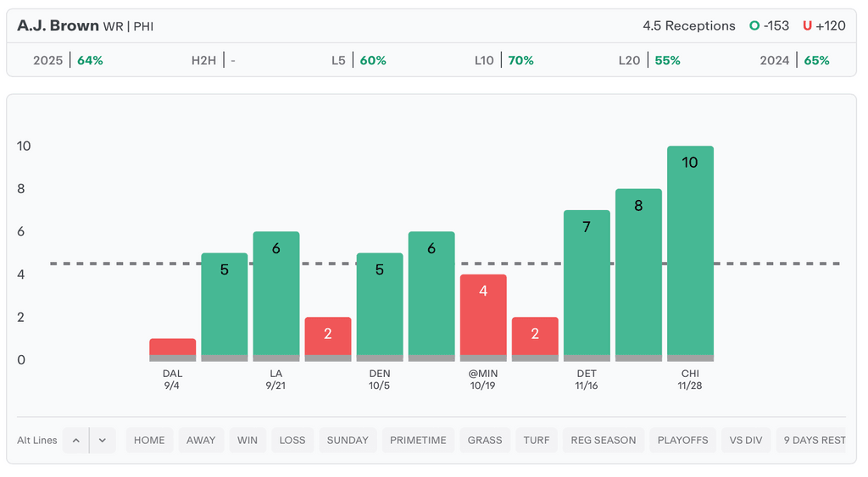Toggle the AWAY filter chip
The width and height of the screenshot is (868, 477).
tap(201, 441)
